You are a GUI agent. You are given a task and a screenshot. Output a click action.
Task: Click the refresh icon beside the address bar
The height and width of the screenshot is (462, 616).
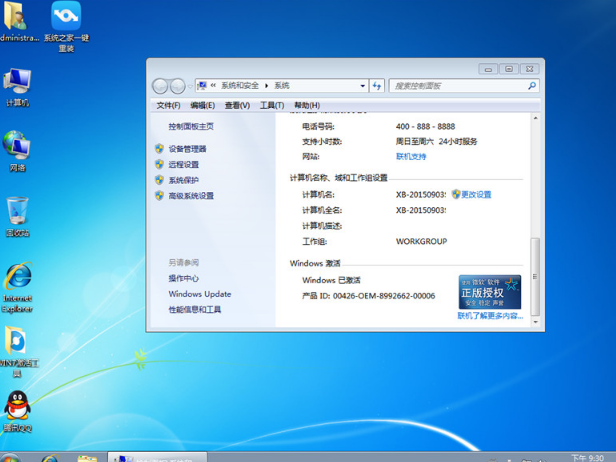pyautogui.click(x=377, y=86)
